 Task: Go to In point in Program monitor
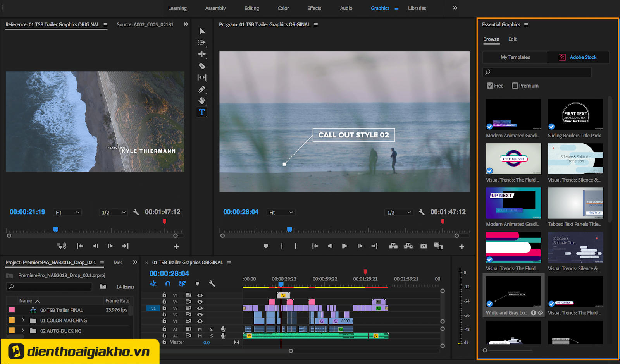(315, 246)
